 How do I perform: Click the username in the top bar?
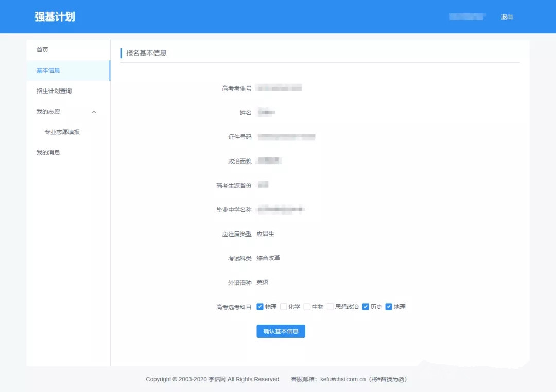pyautogui.click(x=466, y=16)
